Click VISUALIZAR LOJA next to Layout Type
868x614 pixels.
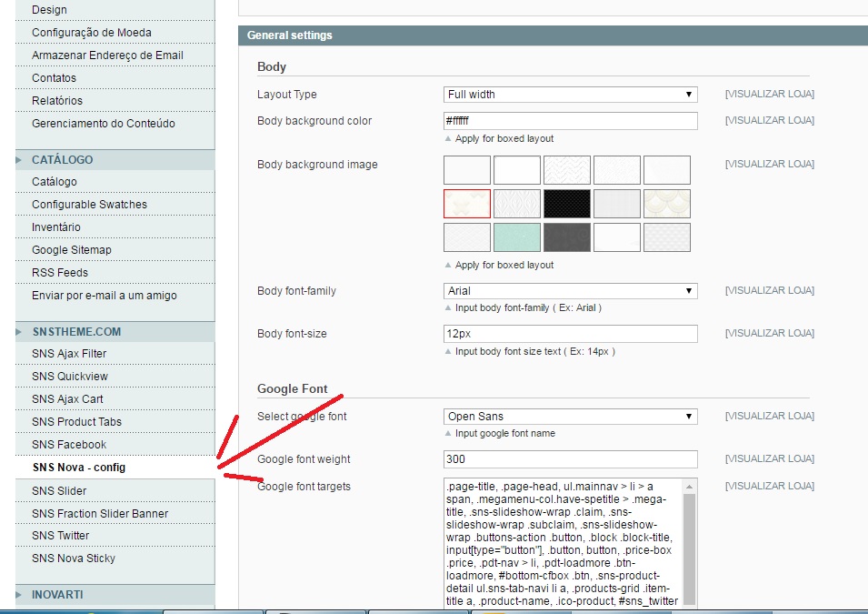[x=769, y=95]
